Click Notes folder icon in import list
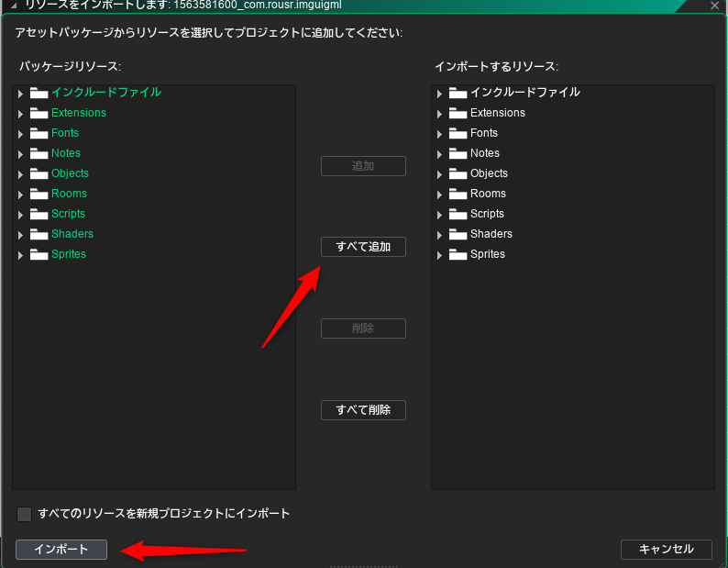Screen dimensions: 728x568 pyautogui.click(x=458, y=153)
